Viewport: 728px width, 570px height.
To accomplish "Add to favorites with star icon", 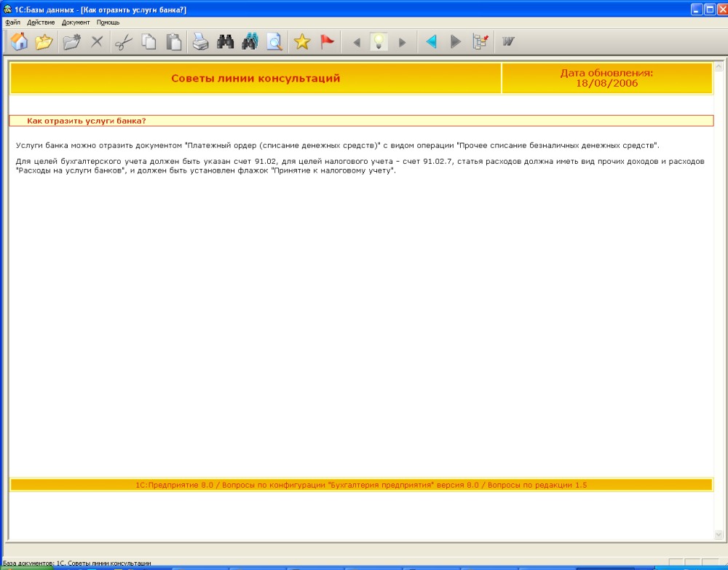I will (x=302, y=42).
